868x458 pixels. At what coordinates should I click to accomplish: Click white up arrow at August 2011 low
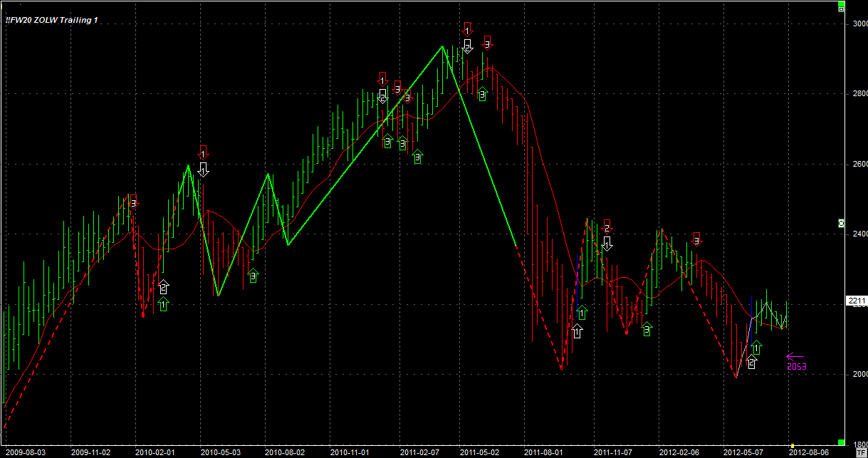[x=577, y=331]
